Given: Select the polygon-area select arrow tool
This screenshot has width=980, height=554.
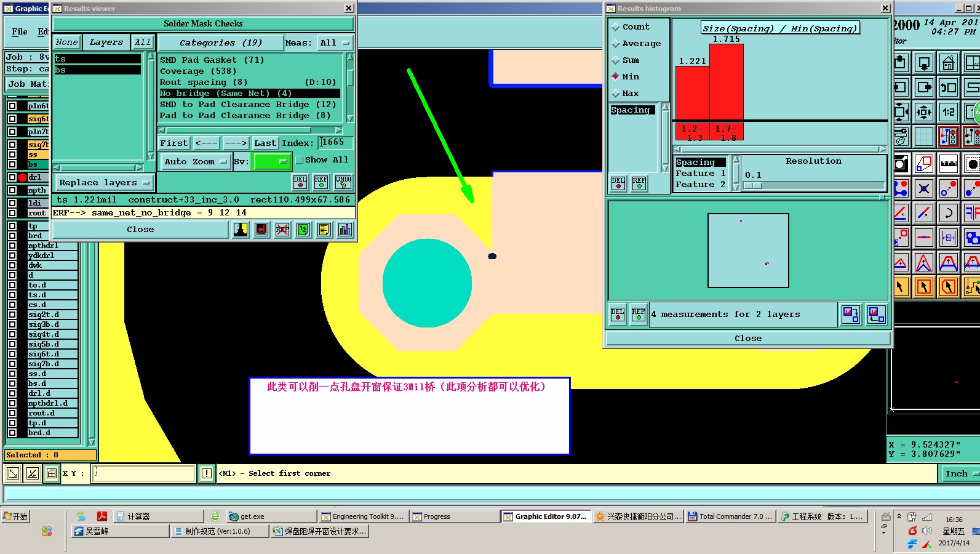Looking at the screenshot, I should 948,287.
